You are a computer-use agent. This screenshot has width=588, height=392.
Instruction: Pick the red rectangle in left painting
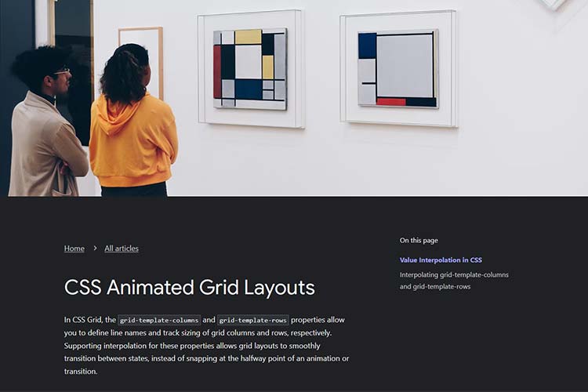[x=217, y=71]
